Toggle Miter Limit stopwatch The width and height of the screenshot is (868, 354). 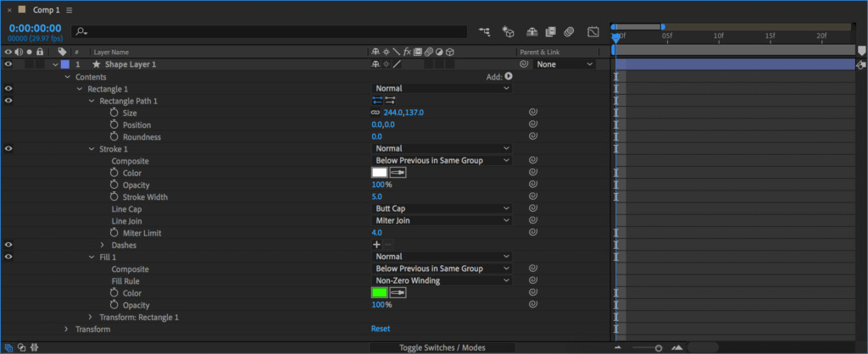click(114, 233)
